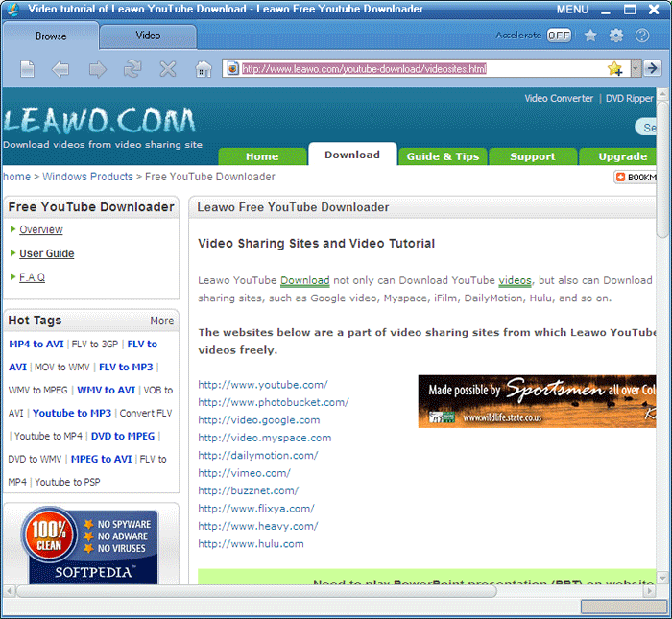Click the home breadcrumb link

16,177
